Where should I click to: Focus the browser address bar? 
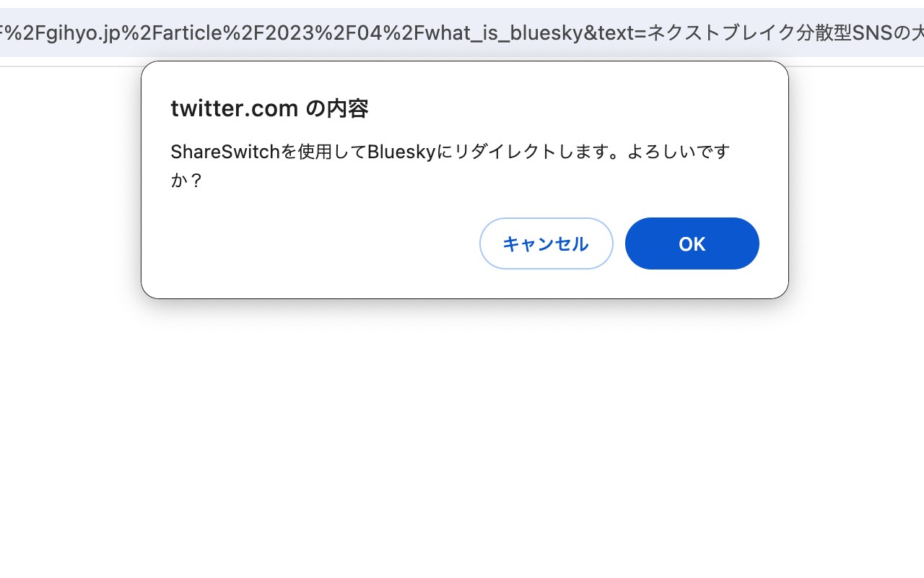tap(462, 33)
